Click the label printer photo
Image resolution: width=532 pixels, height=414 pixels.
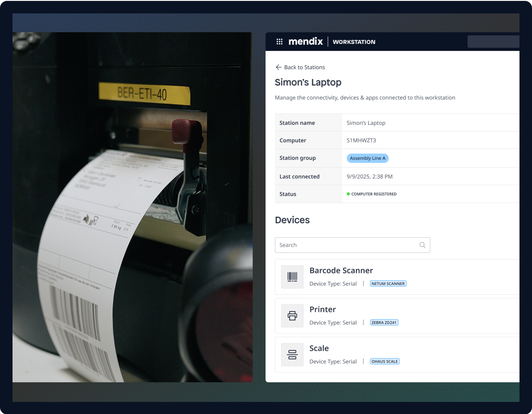[x=132, y=207]
